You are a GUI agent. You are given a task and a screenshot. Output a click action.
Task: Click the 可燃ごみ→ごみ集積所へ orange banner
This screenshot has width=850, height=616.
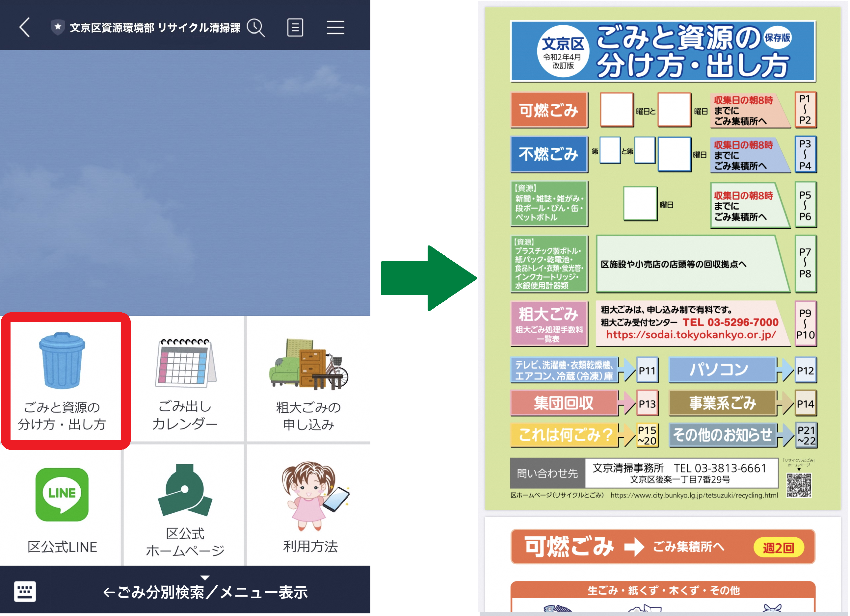663,547
